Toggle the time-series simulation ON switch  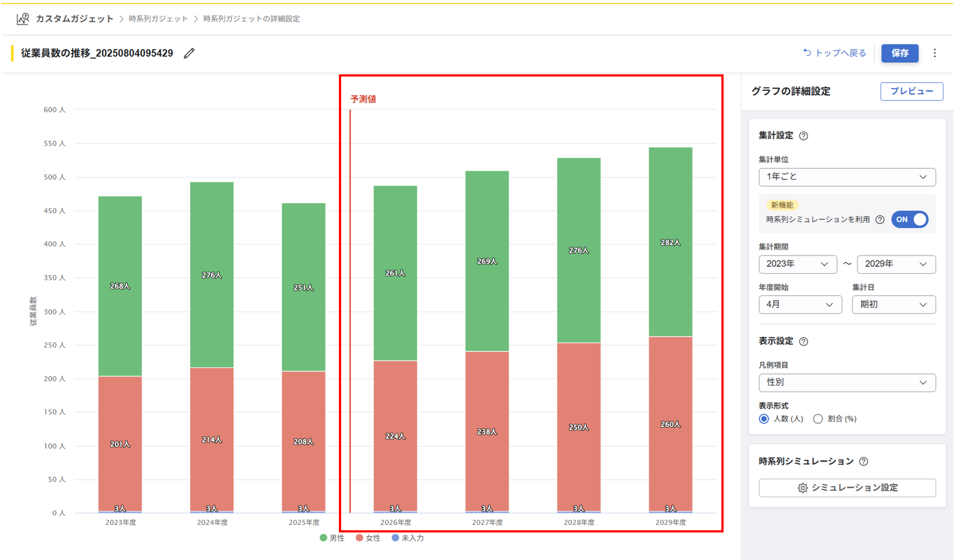click(x=910, y=220)
